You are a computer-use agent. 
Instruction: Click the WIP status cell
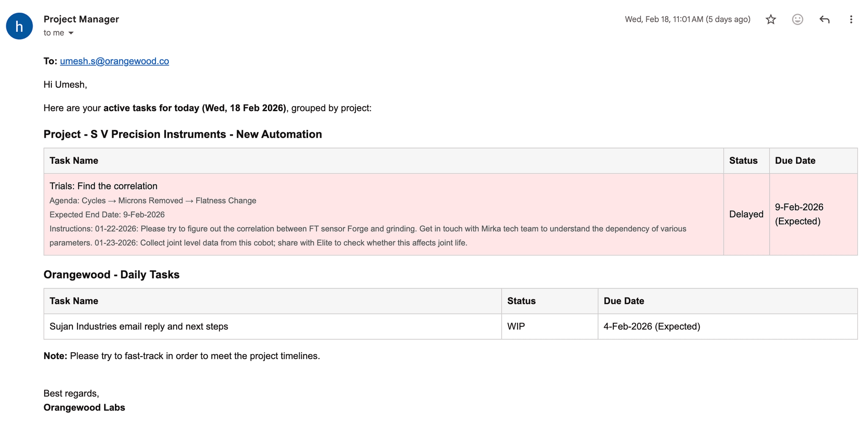click(x=516, y=326)
